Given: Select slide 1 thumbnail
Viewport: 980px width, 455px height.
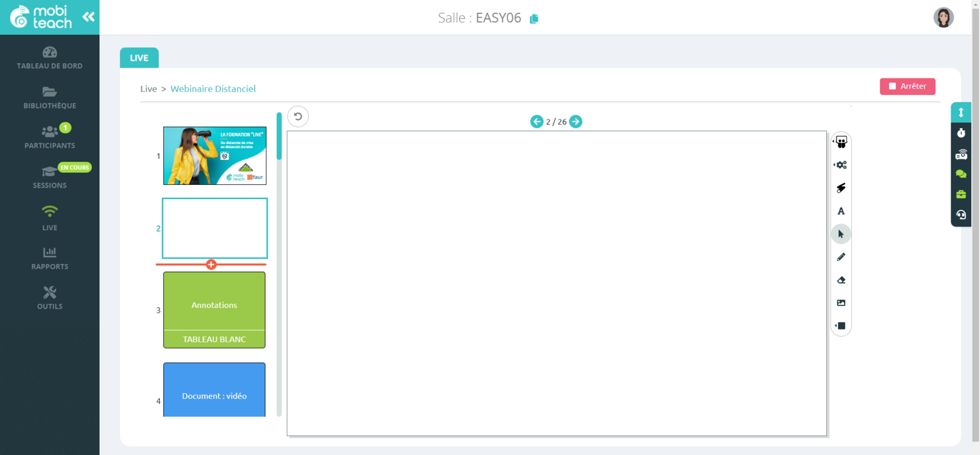Looking at the screenshot, I should tap(214, 156).
